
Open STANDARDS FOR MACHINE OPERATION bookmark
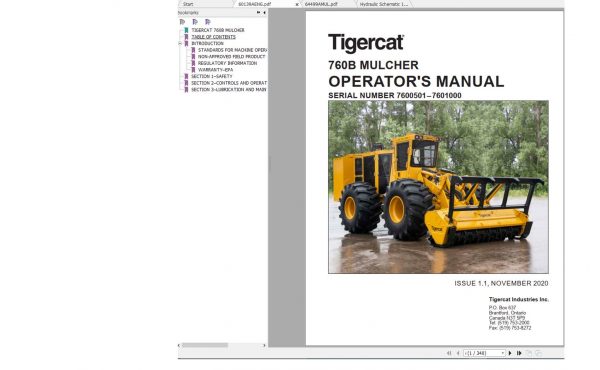(232, 50)
